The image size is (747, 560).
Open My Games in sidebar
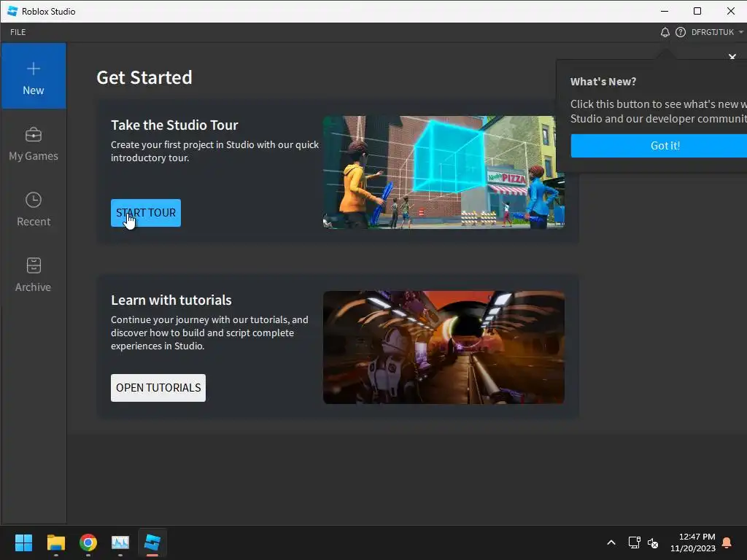(34, 144)
